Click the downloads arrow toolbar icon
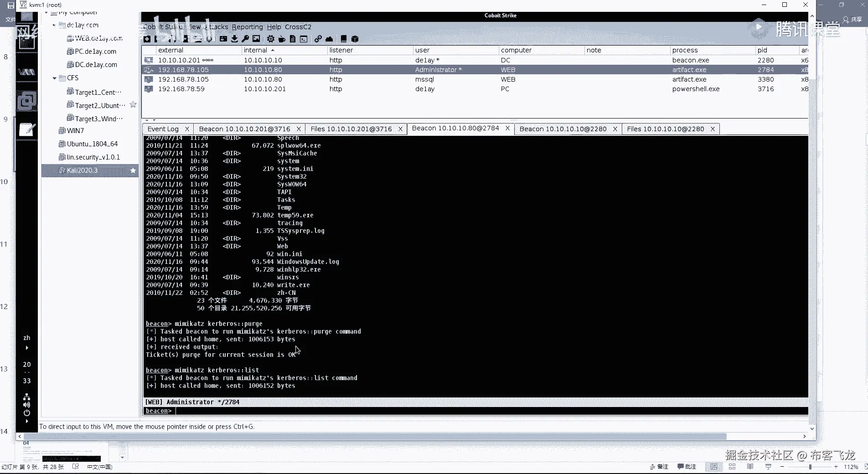The image size is (868, 474). point(234,39)
